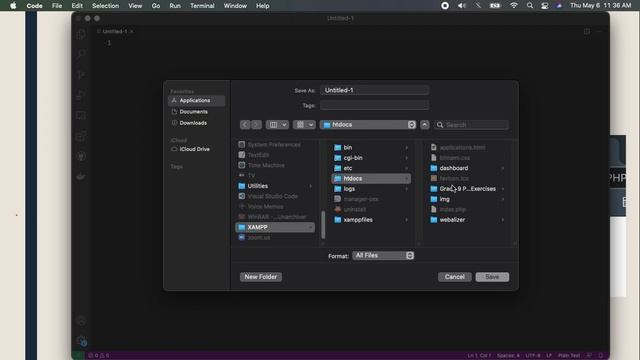This screenshot has height=360, width=640.
Task: Expand the chevron next to the xamppfiles folder
Action: [x=407, y=220]
